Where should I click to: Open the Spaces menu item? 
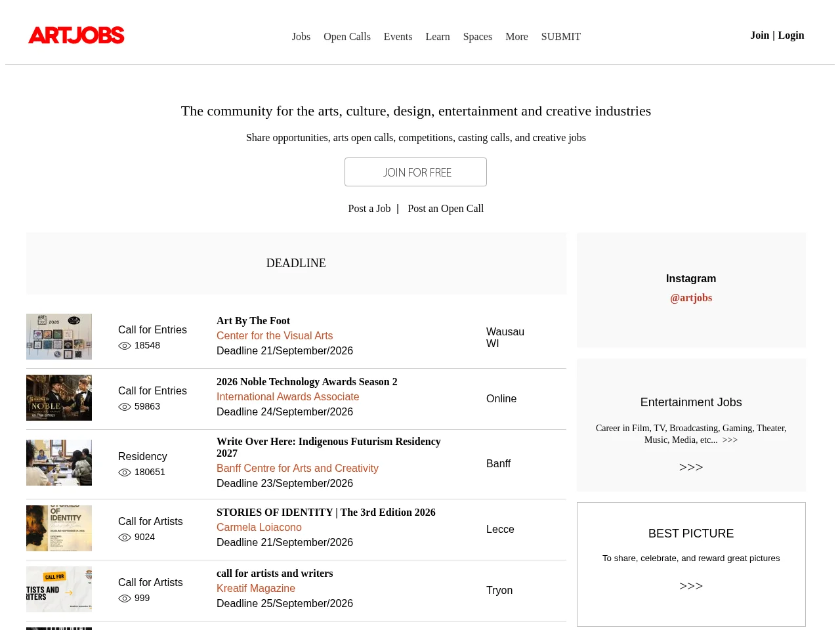tap(478, 37)
